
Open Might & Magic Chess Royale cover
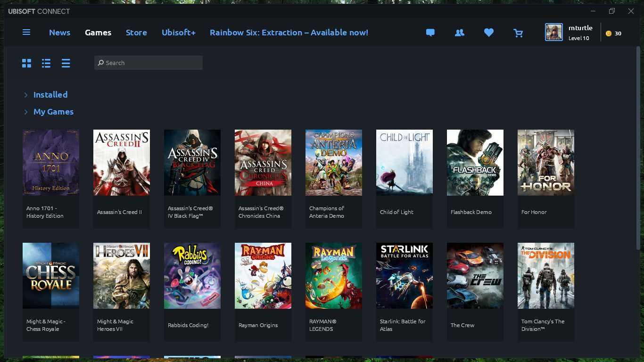[51, 276]
